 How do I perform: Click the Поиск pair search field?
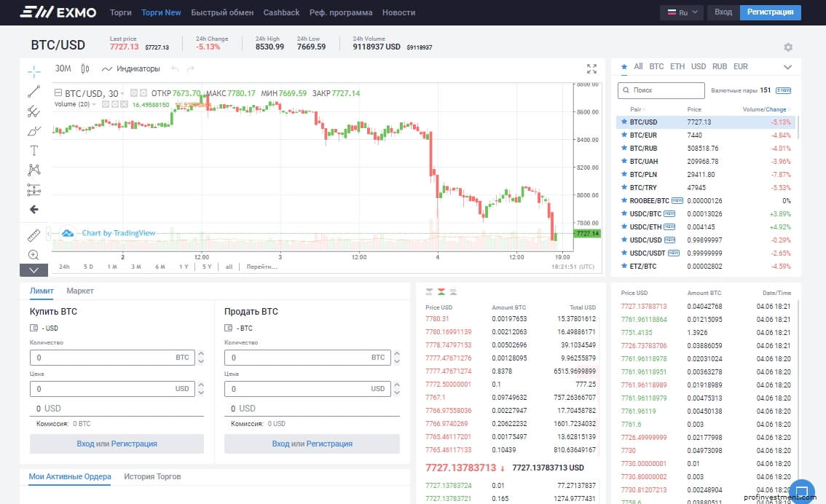(x=660, y=90)
